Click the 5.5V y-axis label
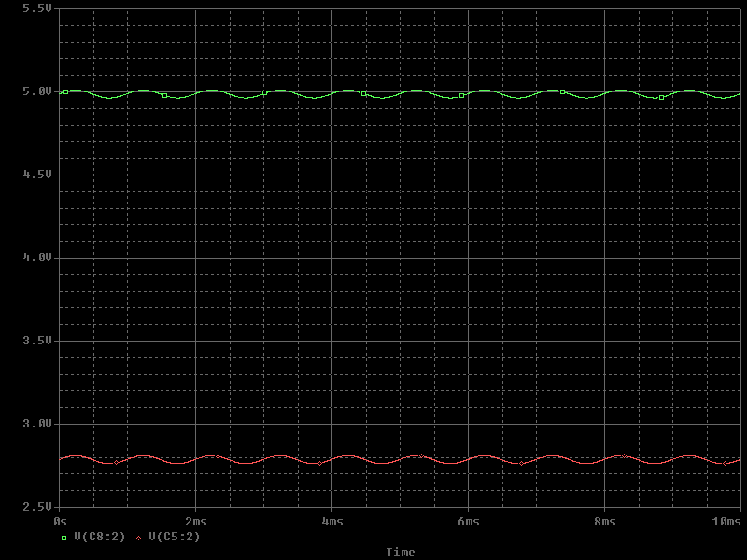 [37, 8]
